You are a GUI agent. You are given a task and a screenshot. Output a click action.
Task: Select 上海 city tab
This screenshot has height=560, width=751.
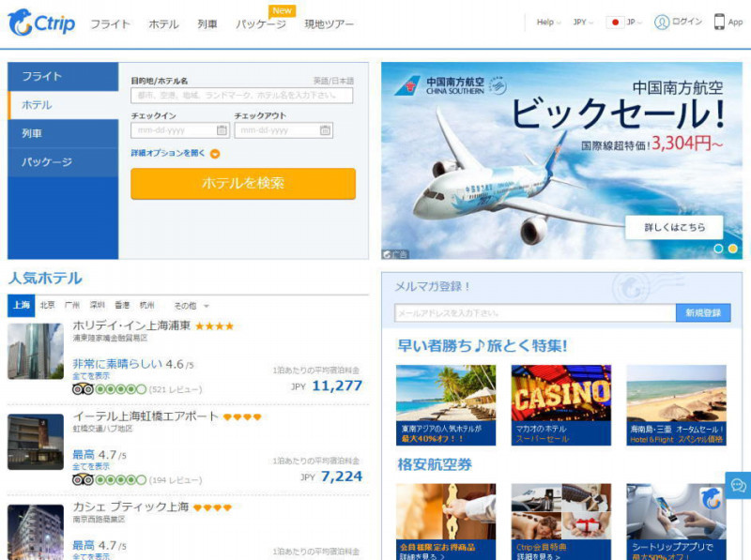point(21,306)
